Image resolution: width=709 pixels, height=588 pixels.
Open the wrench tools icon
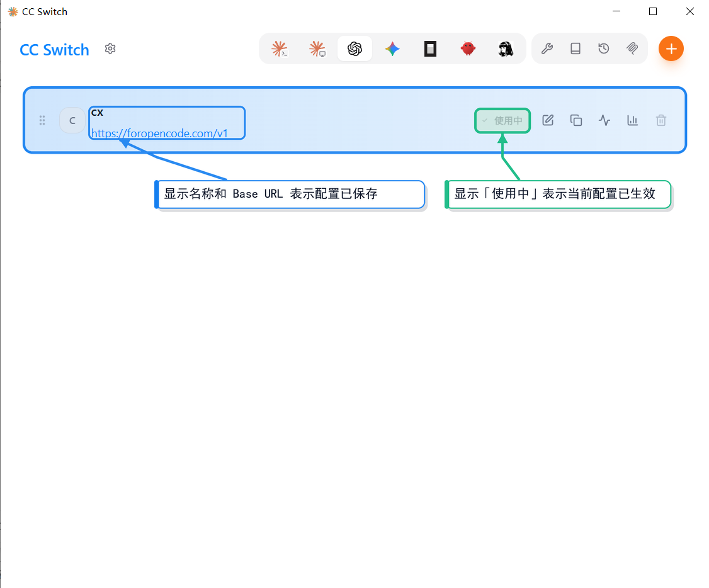tap(547, 48)
